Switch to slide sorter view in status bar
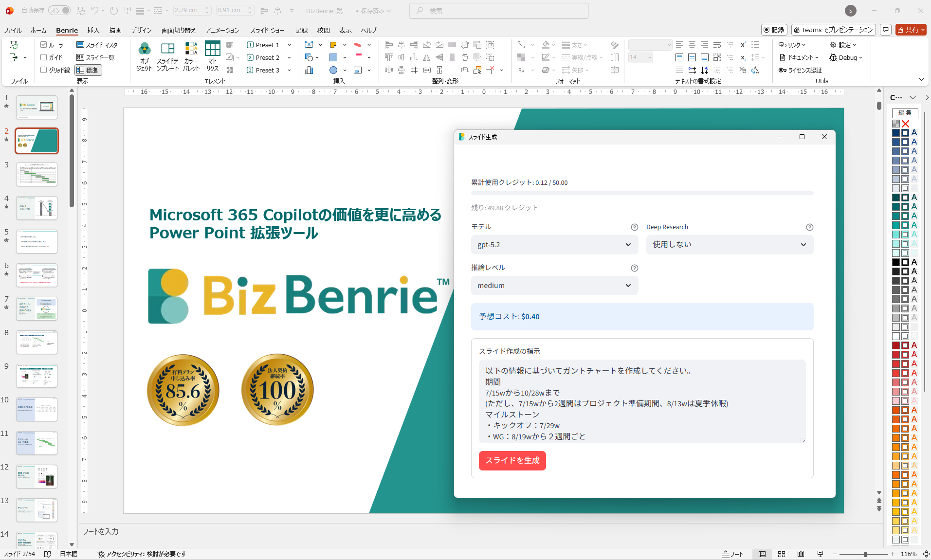 (x=782, y=554)
